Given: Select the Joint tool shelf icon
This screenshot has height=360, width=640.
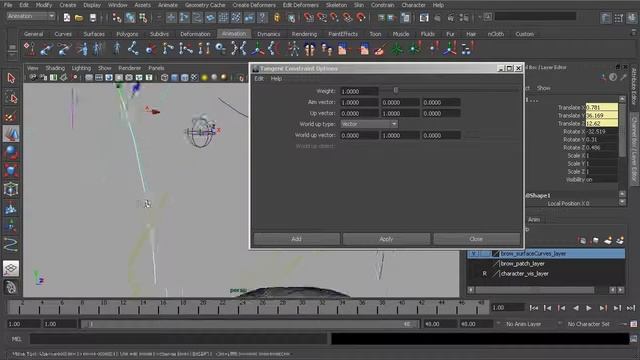Looking at the screenshot, I should (x=133, y=49).
